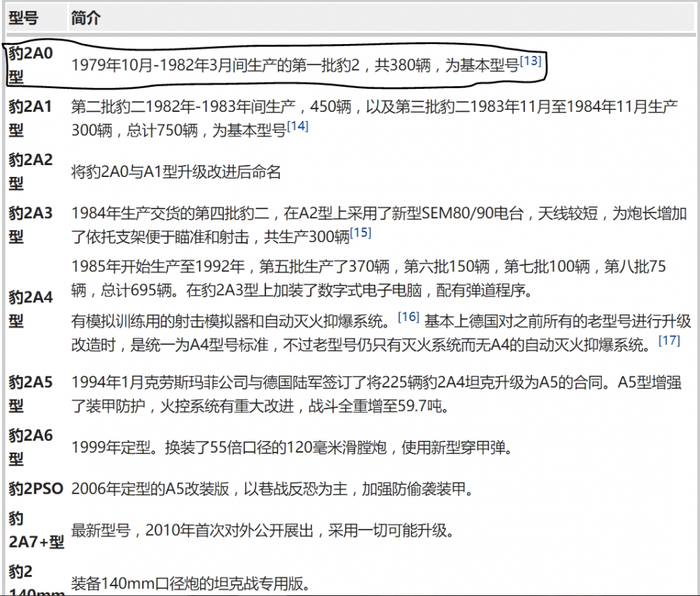
Task: Click paragraph starting 1985年开始生产至1992年
Action: click(369, 278)
